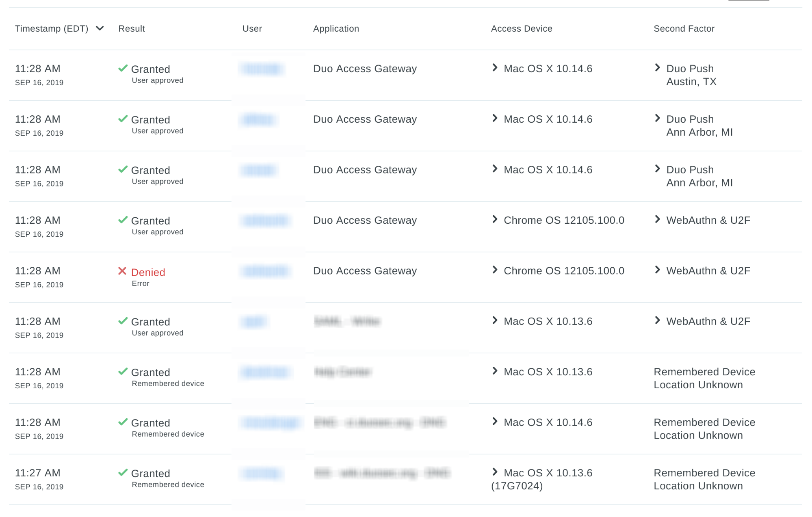Expand Mac OS X 10.13.6 (17G7024) device
Viewport: 812px width, 517px height.
click(495, 472)
